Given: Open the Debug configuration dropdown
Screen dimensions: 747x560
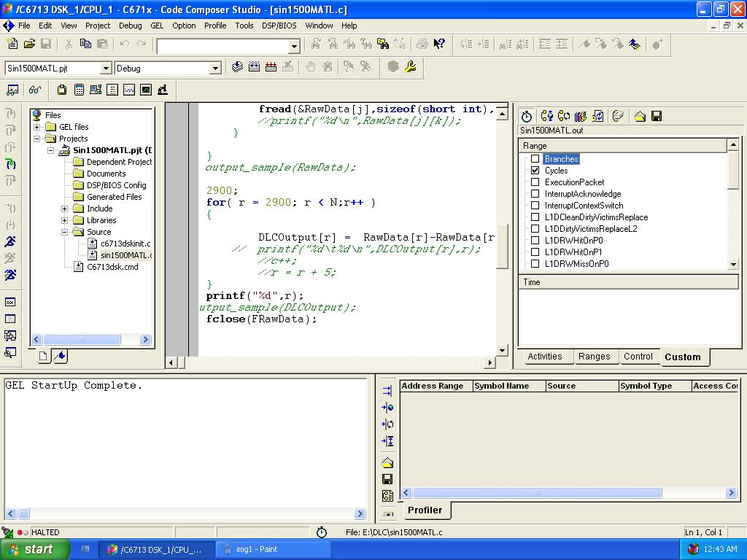Looking at the screenshot, I should point(215,69).
